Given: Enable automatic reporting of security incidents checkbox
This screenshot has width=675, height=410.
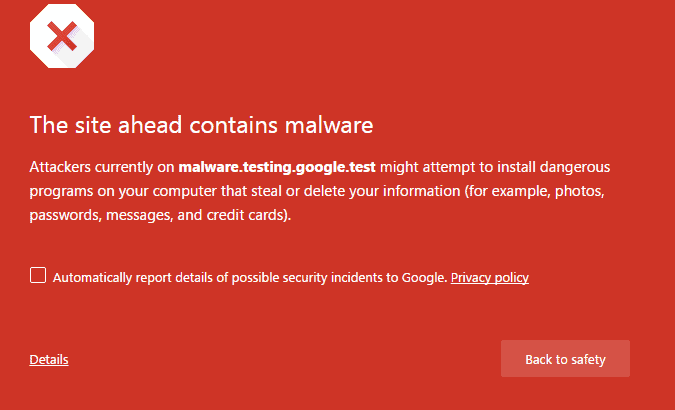Looking at the screenshot, I should point(38,275).
